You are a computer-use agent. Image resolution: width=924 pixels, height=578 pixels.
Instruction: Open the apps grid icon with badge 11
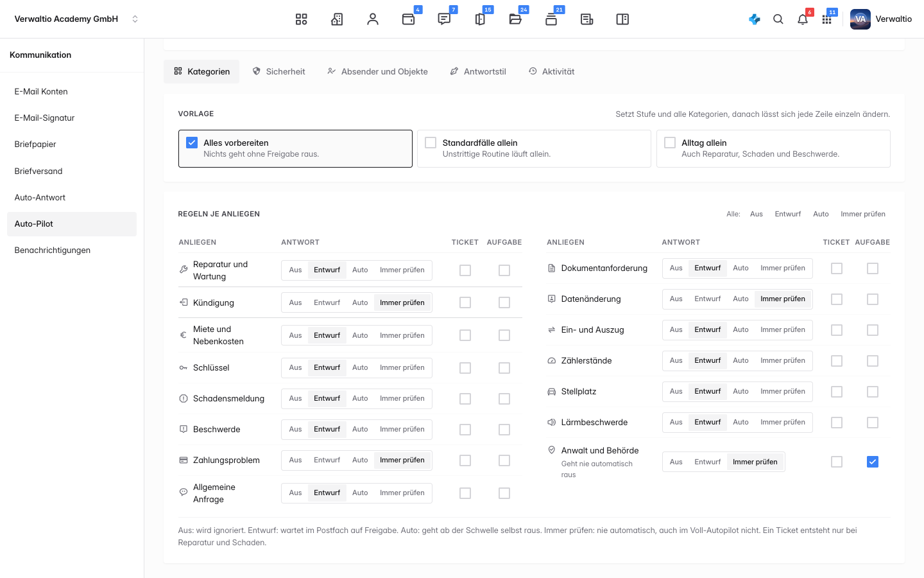point(826,19)
